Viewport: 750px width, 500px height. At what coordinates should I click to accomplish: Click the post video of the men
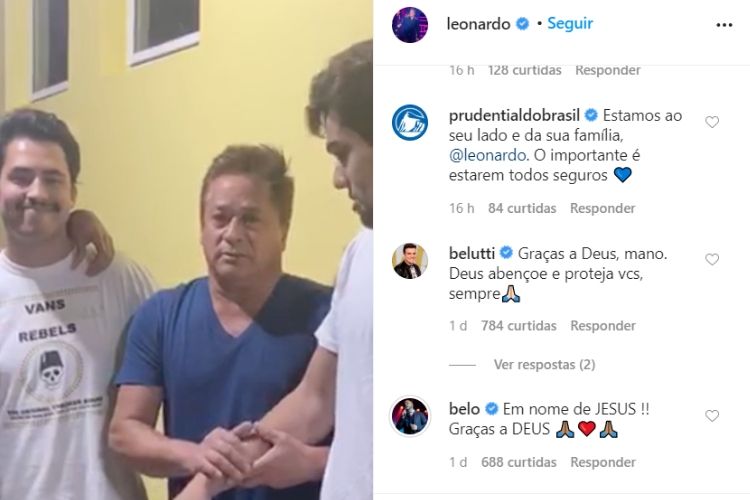[x=186, y=250]
